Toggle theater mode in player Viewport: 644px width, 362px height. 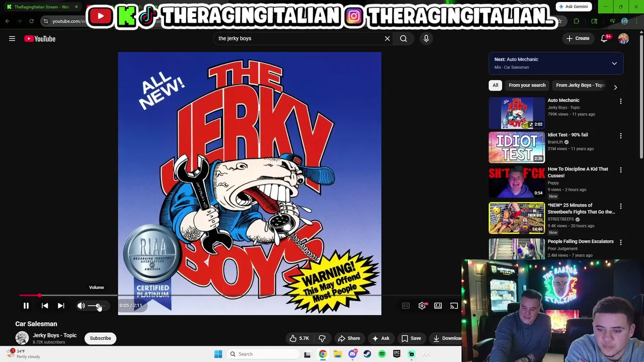point(438,306)
